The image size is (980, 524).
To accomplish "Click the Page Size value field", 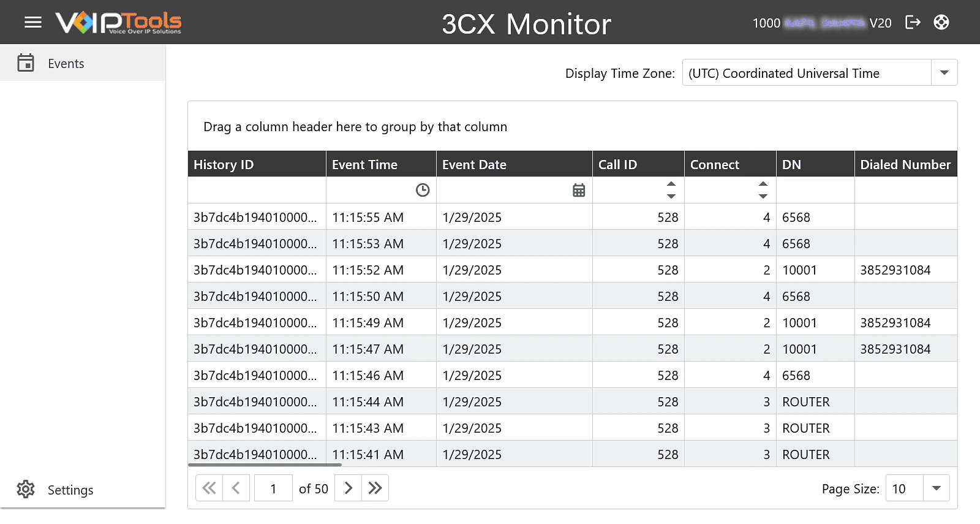I will [904, 488].
